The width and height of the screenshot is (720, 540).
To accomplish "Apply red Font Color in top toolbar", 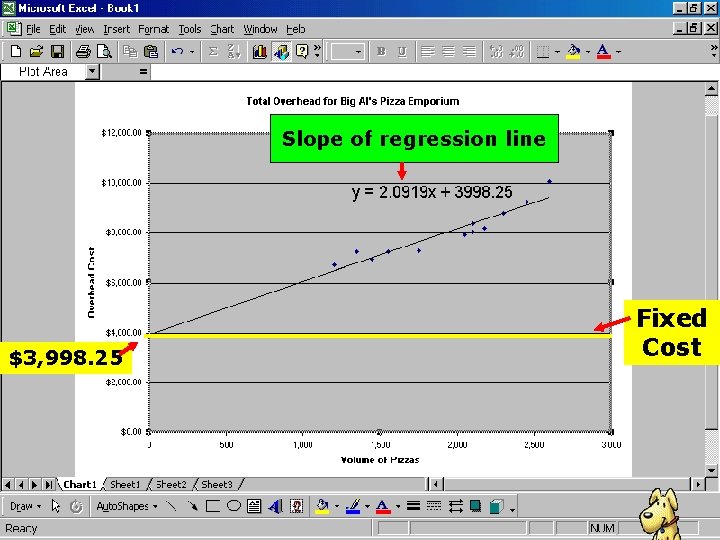I will (603, 51).
